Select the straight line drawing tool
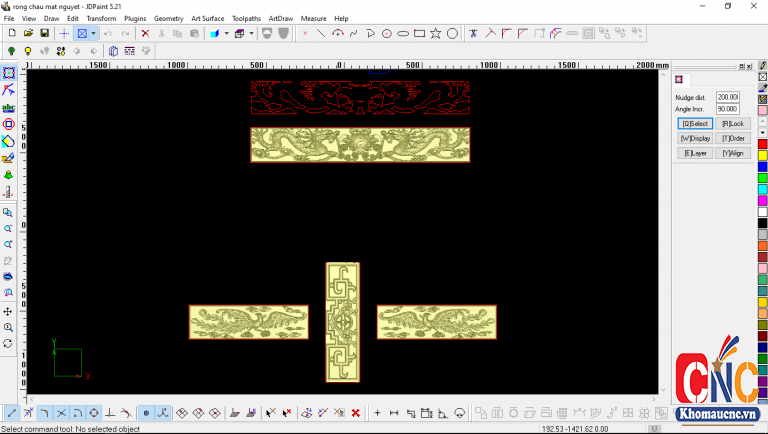 click(x=321, y=33)
